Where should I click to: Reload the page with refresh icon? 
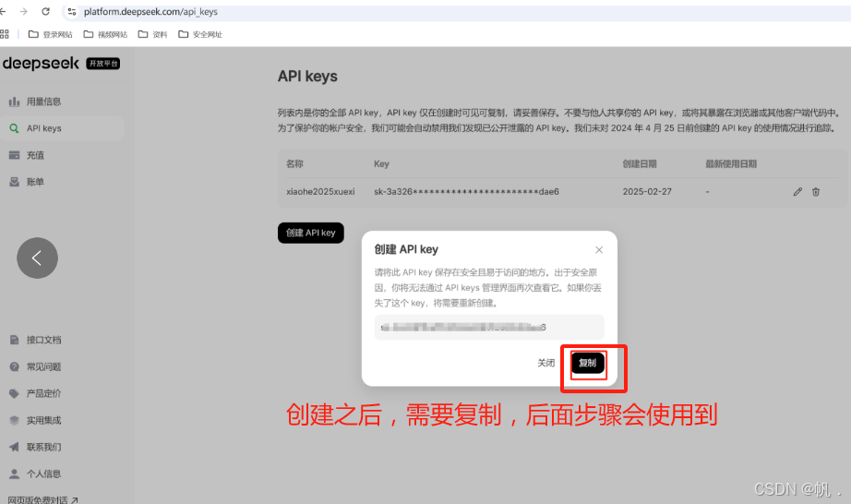pos(45,11)
